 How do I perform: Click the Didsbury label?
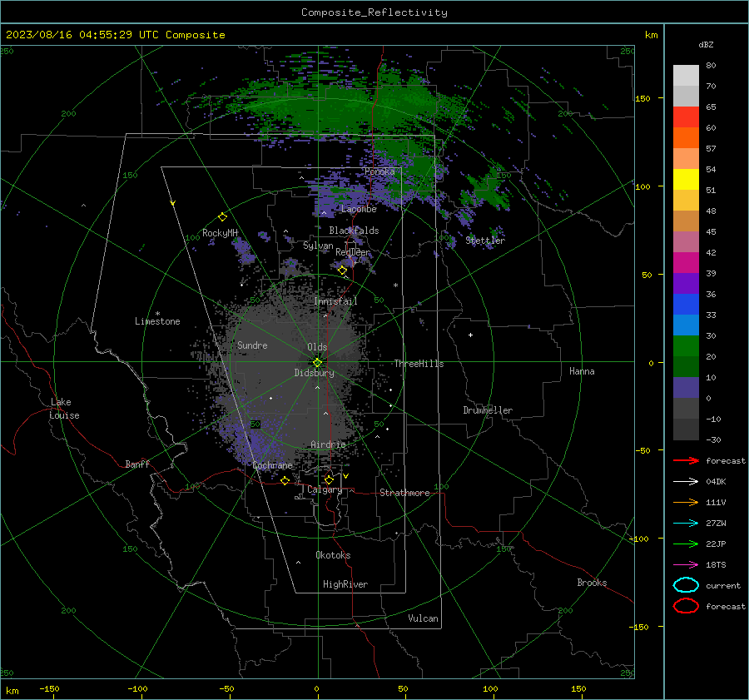[x=315, y=373]
